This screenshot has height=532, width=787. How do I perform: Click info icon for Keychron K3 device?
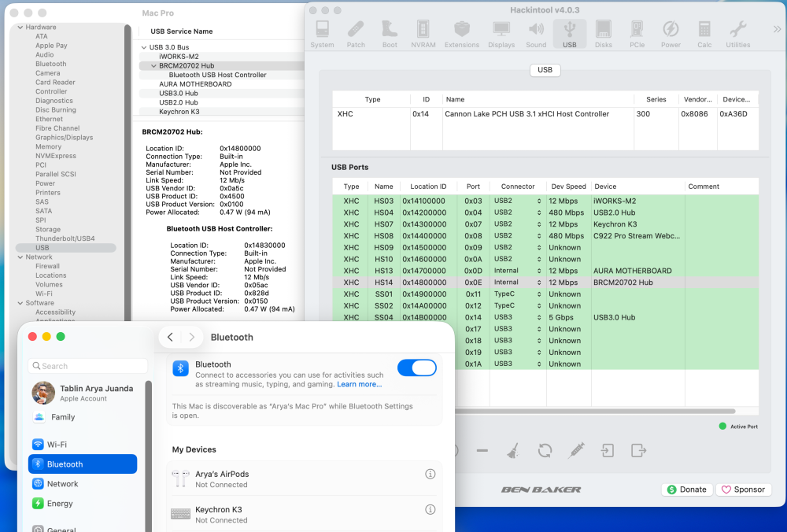click(430, 509)
